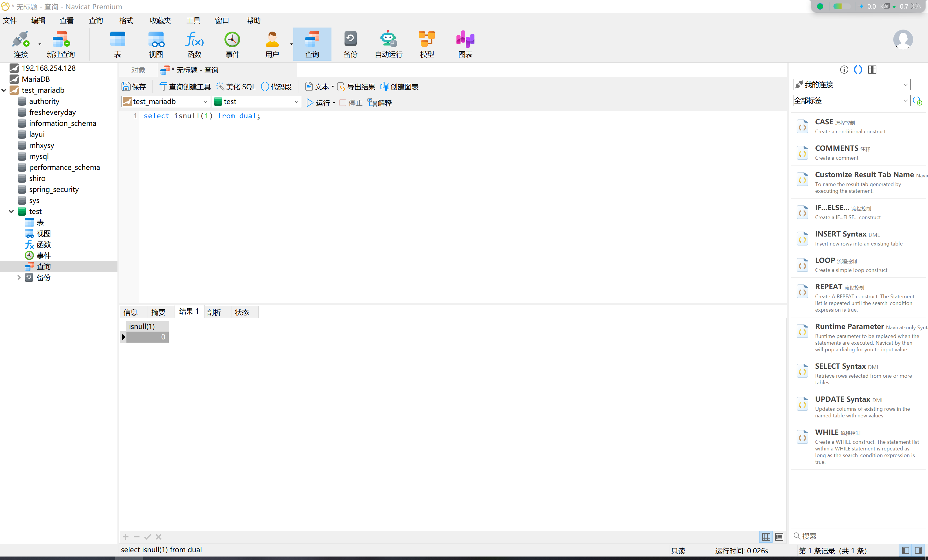Select the Tables node under test
The image size is (928, 560).
40,222
